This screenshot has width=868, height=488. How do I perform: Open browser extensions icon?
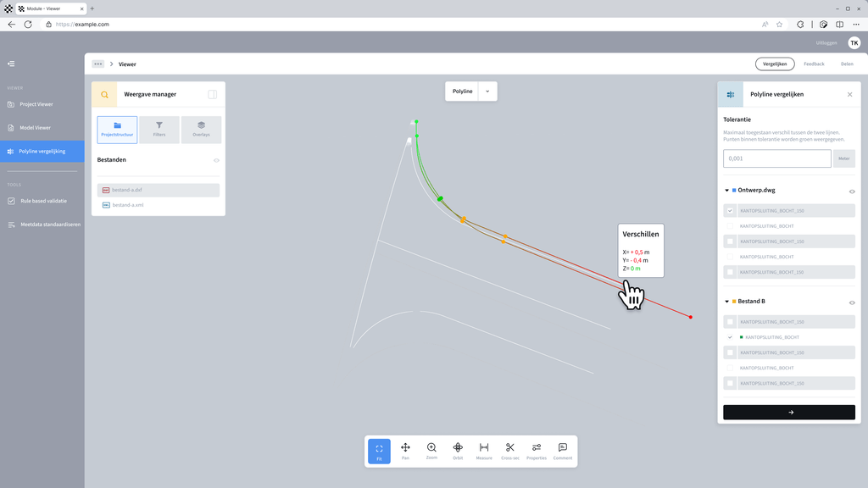click(800, 25)
